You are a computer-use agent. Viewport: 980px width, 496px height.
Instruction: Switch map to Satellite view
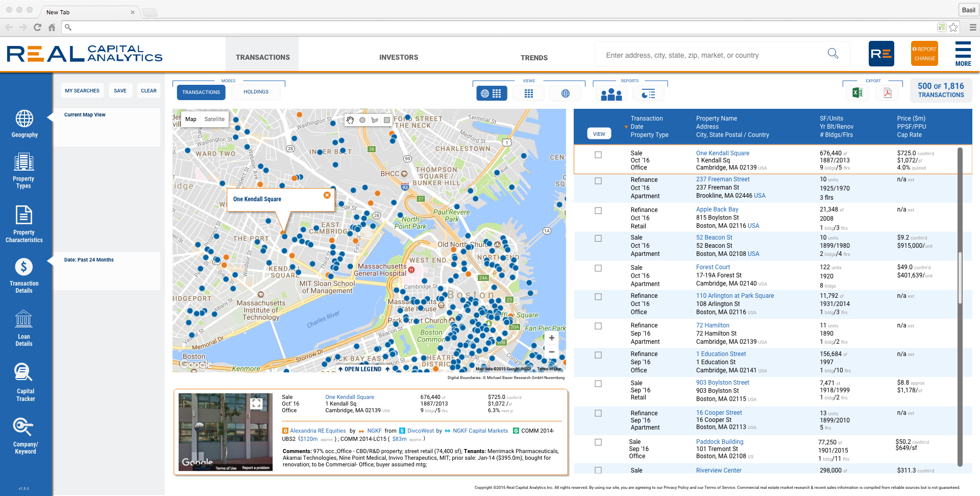tap(214, 119)
